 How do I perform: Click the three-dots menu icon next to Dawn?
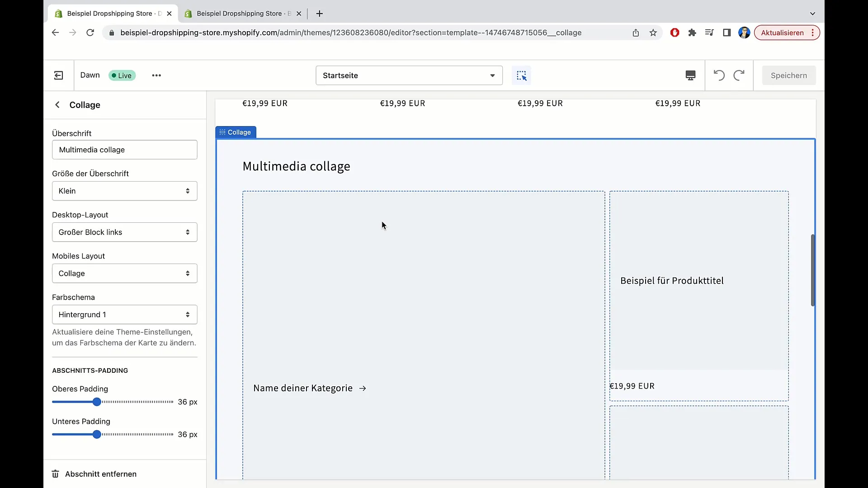tap(156, 75)
